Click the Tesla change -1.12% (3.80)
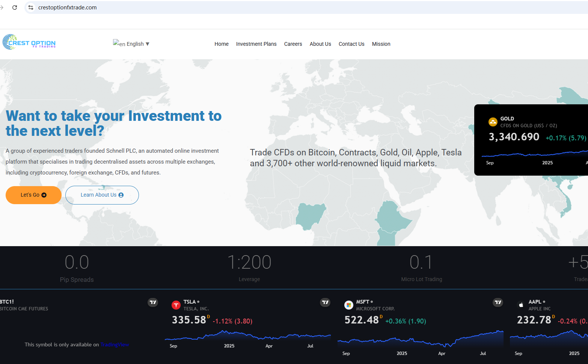Image resolution: width=588 pixels, height=364 pixels. [232, 321]
